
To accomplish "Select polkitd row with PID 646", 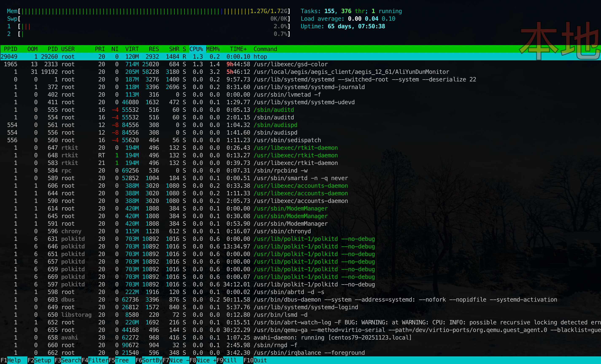I will pyautogui.click(x=300, y=246).
